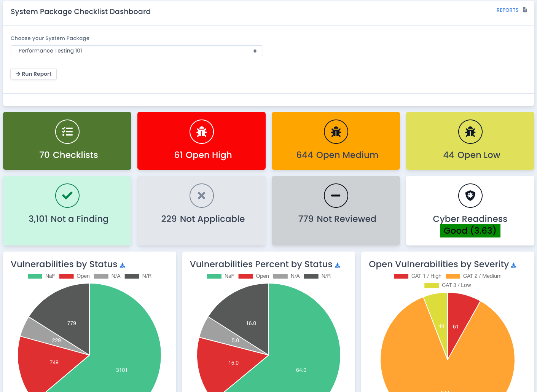Toggle Open legend in Percent by Status chart
Image resolution: width=537 pixels, height=392 pixels.
tap(254, 276)
